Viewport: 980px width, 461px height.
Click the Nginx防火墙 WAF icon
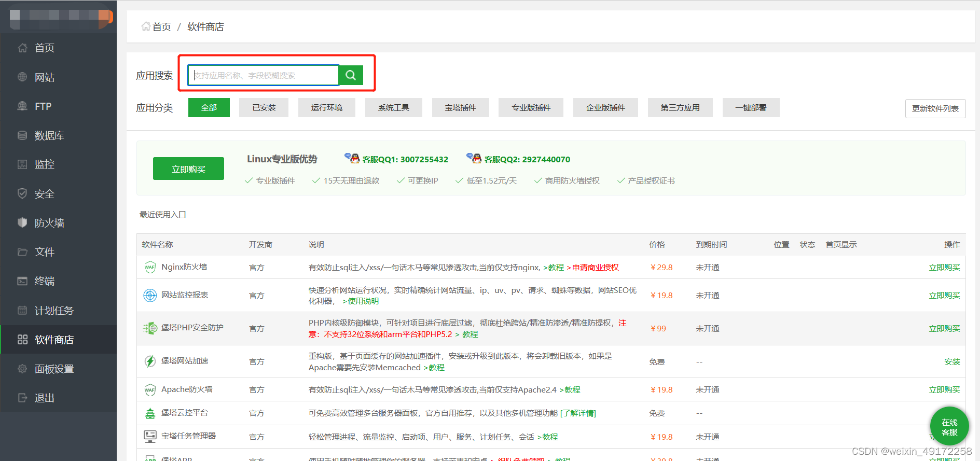150,268
